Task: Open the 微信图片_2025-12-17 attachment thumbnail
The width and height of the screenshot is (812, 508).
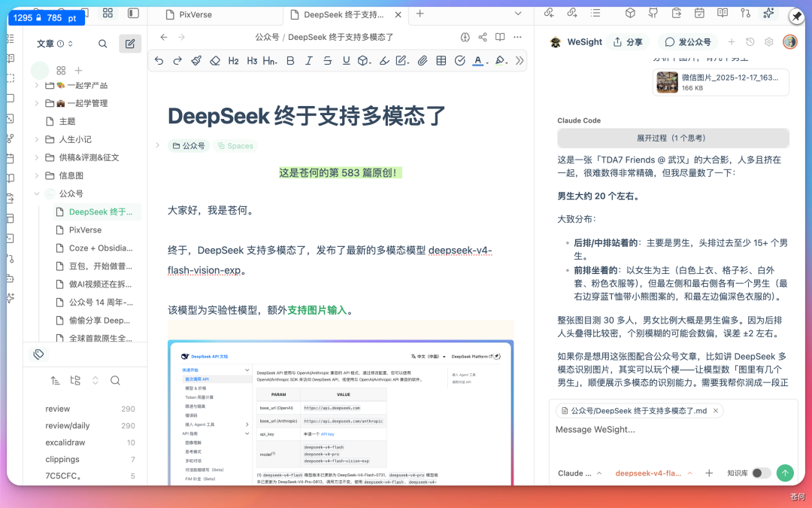Action: pyautogui.click(x=667, y=83)
